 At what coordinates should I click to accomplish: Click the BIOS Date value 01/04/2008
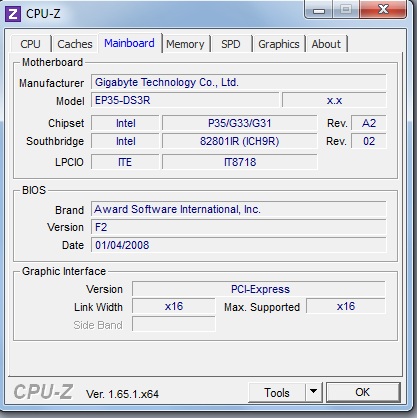239,245
